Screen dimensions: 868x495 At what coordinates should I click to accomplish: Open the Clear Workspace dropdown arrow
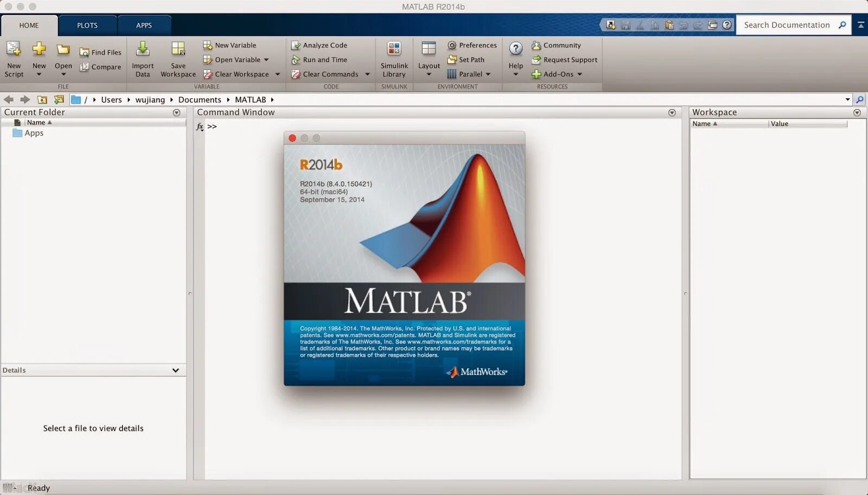278,74
